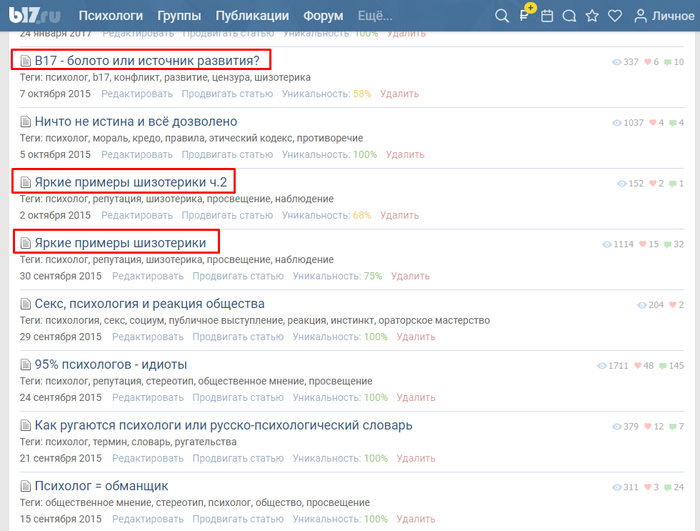Expand the 'Ещё...' navigation menu
The width and height of the screenshot is (700, 531).
tap(374, 16)
